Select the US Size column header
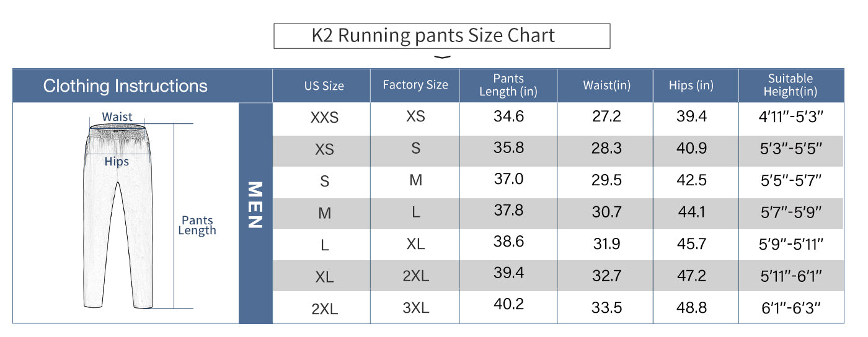 coord(324,86)
